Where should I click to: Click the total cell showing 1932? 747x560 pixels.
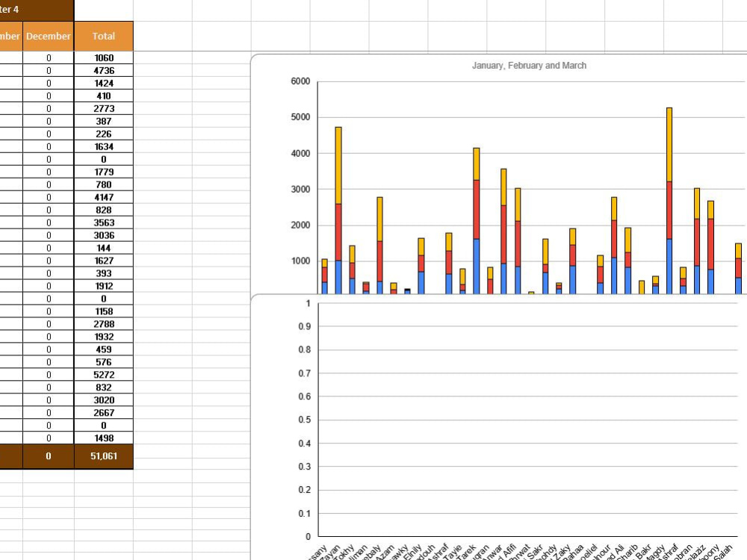point(103,337)
